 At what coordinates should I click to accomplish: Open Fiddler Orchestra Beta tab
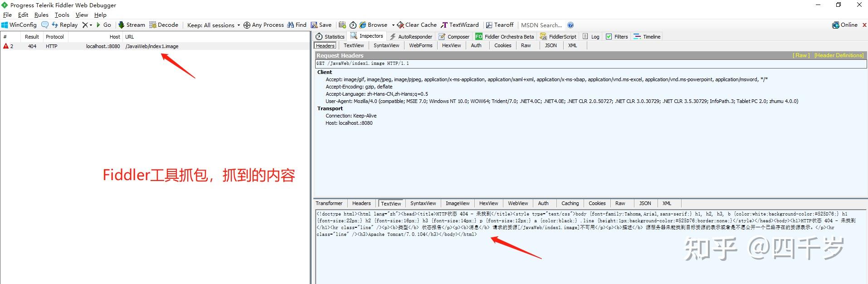(505, 37)
